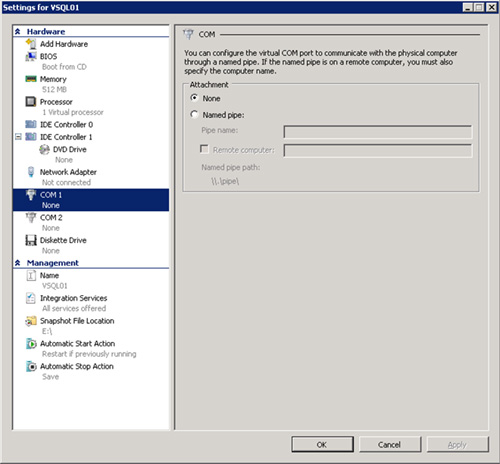Confirm settings with the OK button
This screenshot has width=500, height=464.
[x=322, y=445]
